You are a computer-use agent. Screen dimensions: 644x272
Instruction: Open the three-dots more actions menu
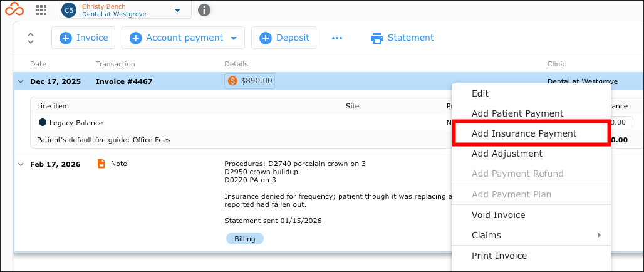[337, 38]
